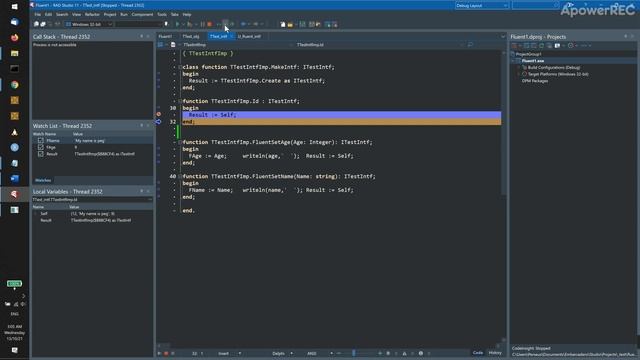The image size is (640, 360).
Task: Click the mobile device icon beside the platform selector
Action: pyautogui.click(x=166, y=24)
